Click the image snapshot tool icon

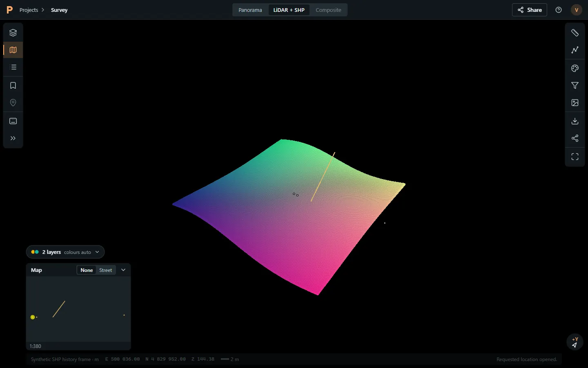click(575, 103)
